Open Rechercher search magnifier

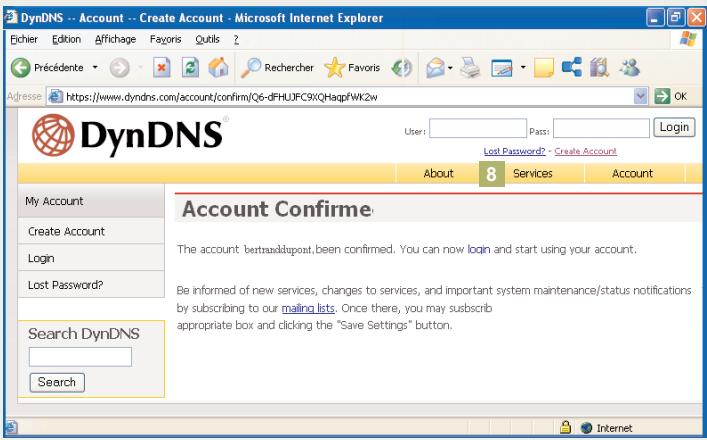coord(277,68)
